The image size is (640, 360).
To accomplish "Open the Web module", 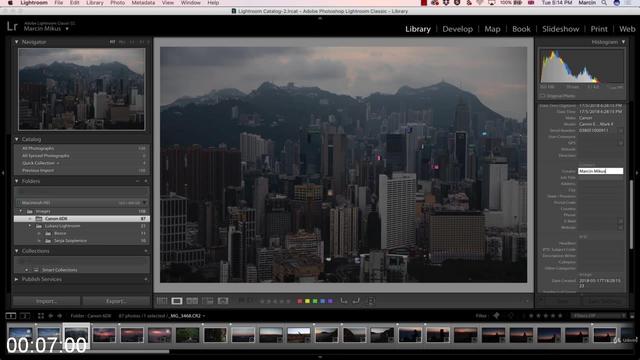I will click(627, 29).
